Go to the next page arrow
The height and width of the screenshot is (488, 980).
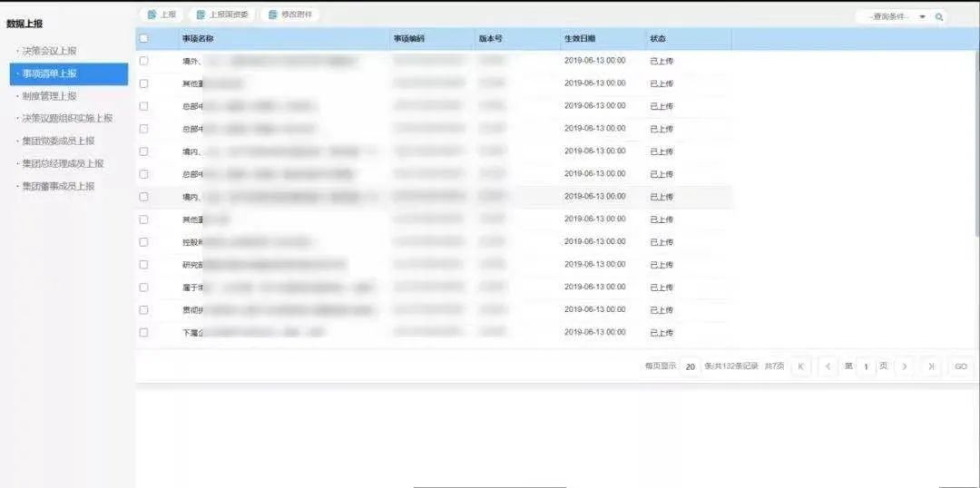pos(904,366)
